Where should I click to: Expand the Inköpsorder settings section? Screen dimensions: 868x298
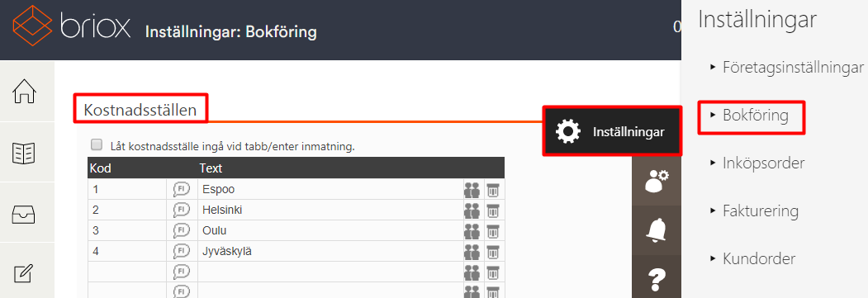click(x=757, y=163)
